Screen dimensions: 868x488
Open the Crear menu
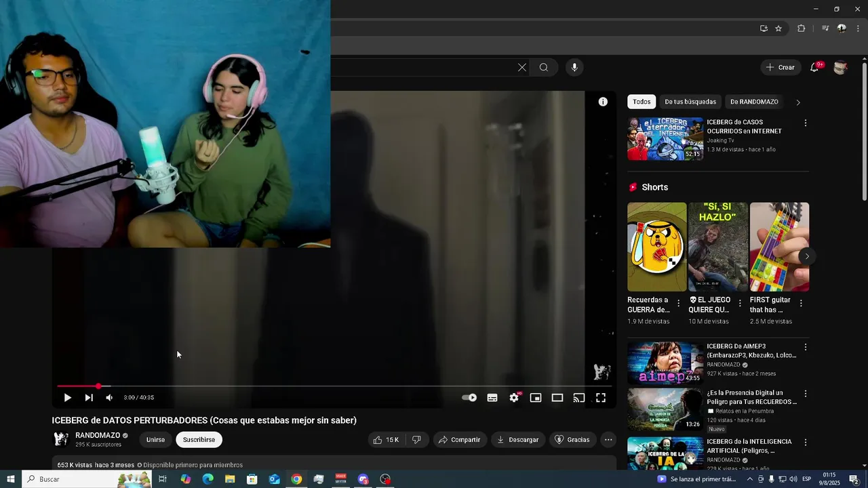780,67
